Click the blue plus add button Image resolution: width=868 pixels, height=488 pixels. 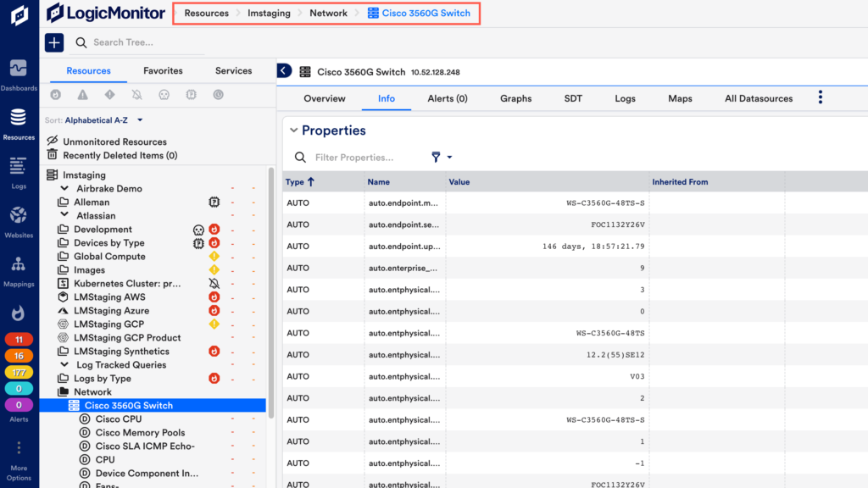tap(54, 42)
